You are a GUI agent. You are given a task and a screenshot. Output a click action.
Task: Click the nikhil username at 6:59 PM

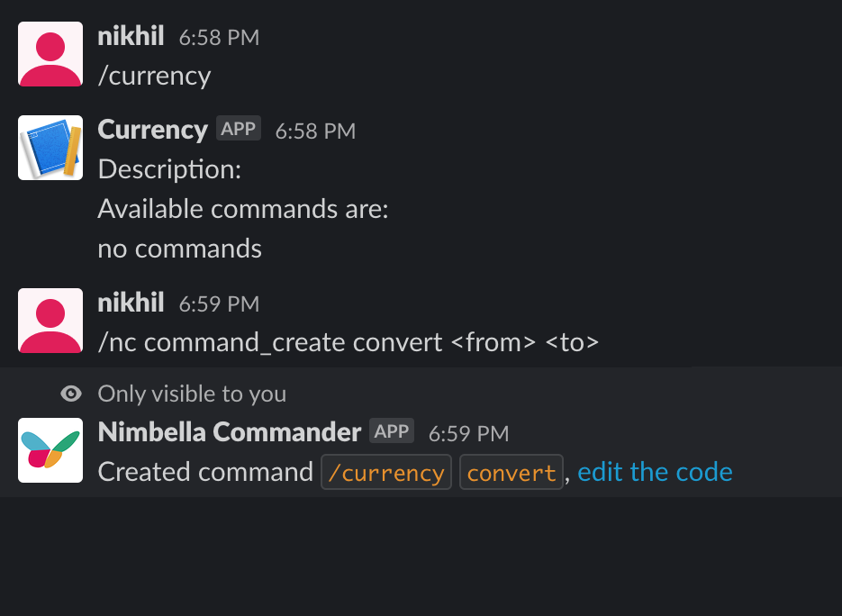pyautogui.click(x=131, y=303)
